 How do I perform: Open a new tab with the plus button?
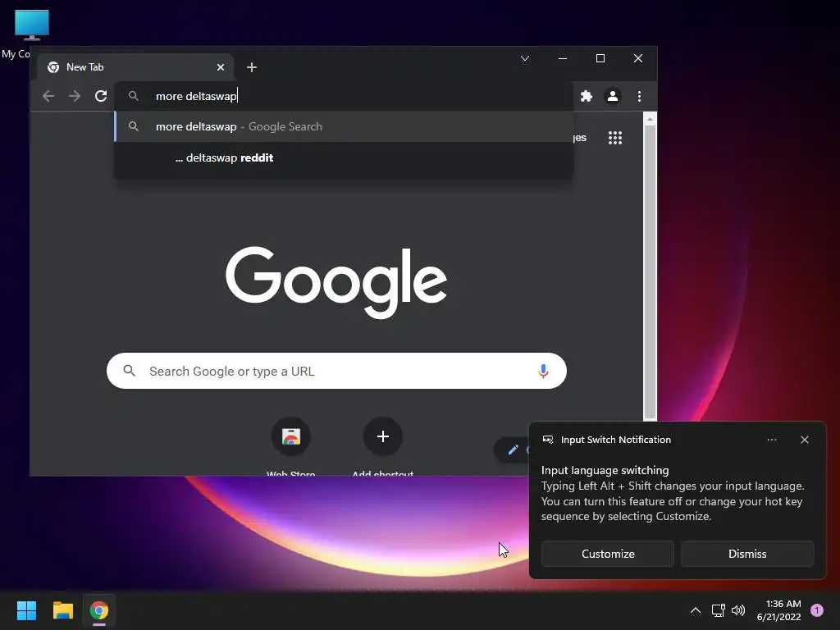click(x=251, y=67)
